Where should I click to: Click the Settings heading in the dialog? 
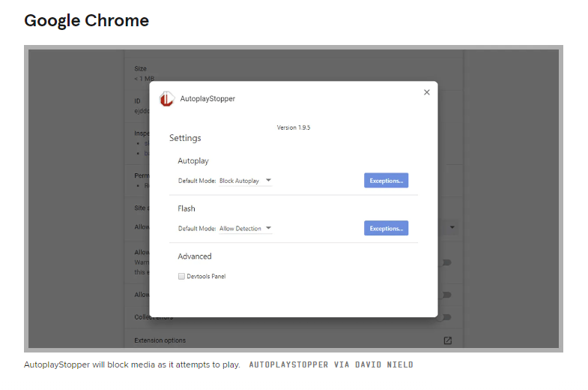[185, 138]
